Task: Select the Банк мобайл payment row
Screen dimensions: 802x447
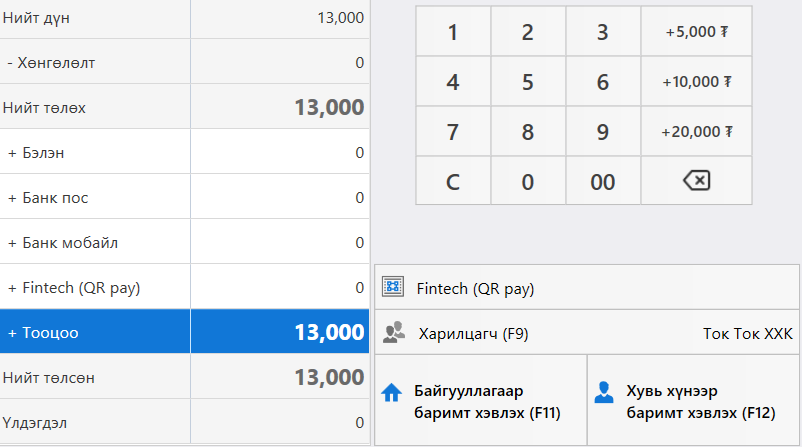Action: tap(184, 242)
